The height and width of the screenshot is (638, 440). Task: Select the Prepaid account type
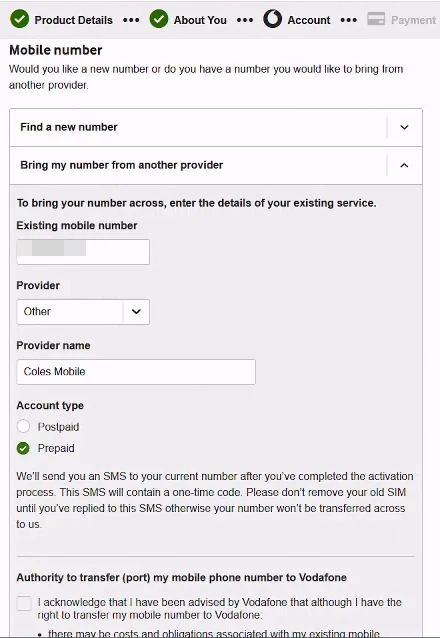pos(23,448)
